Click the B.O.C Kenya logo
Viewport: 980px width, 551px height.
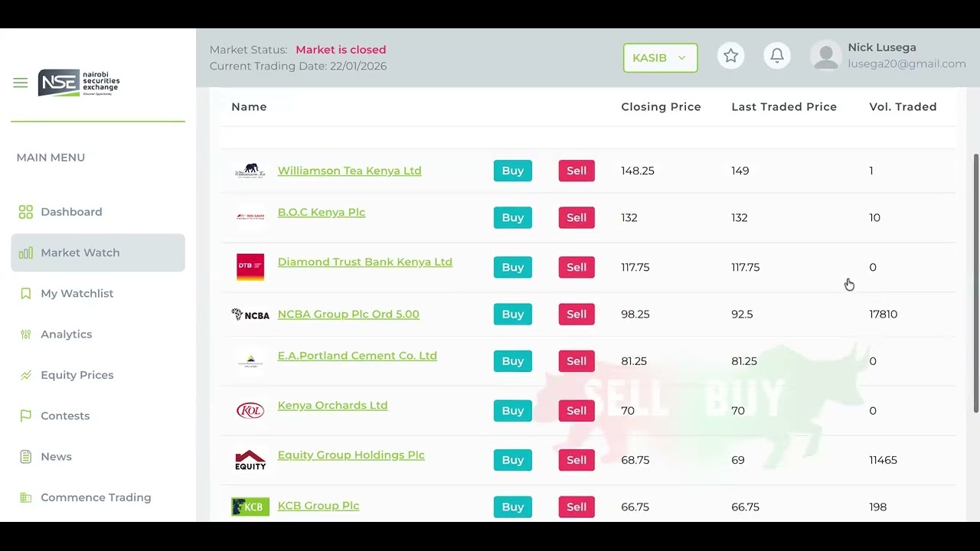coord(250,217)
